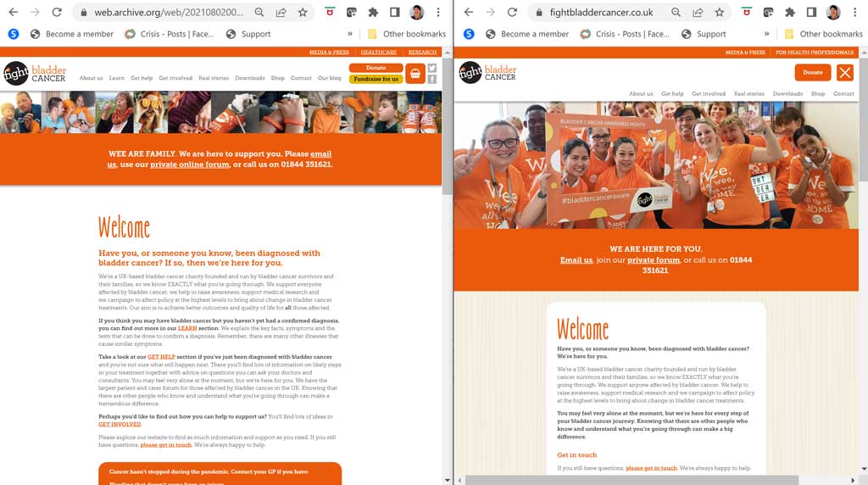The height and width of the screenshot is (485, 868).
Task: Follow private forum link on live site
Action: [654, 259]
